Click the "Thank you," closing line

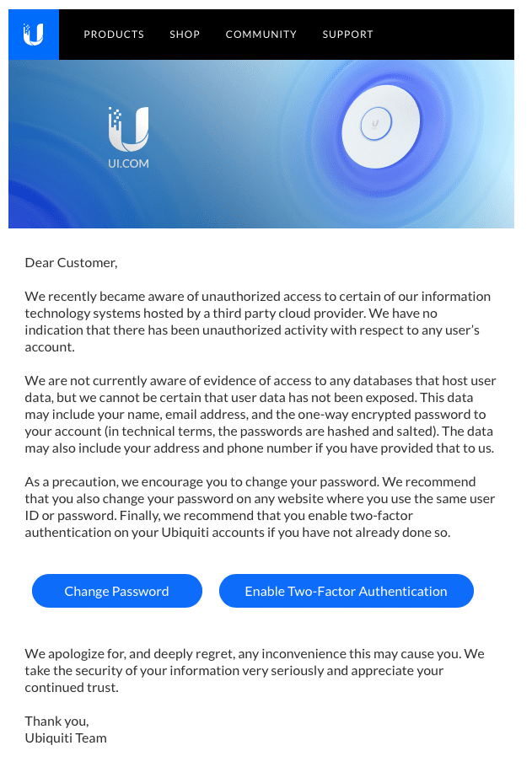[x=56, y=721]
